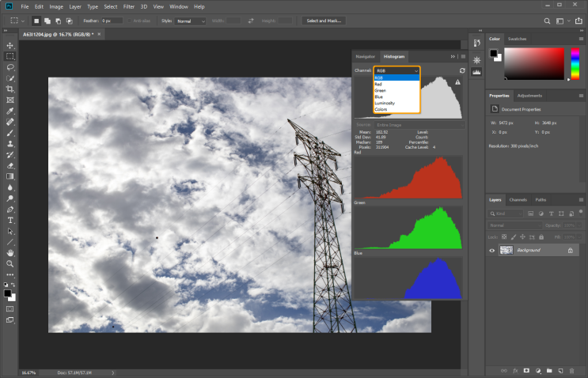
Task: Select the Zoom tool
Action: point(10,264)
